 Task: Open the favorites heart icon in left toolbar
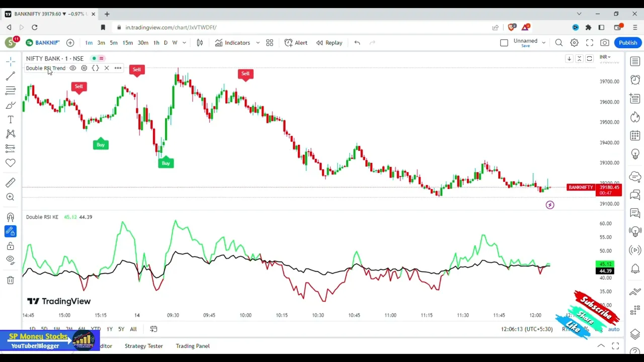[x=10, y=163]
